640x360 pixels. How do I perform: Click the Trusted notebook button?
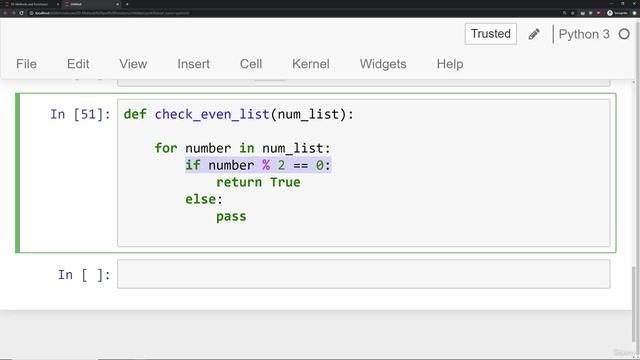point(491,34)
